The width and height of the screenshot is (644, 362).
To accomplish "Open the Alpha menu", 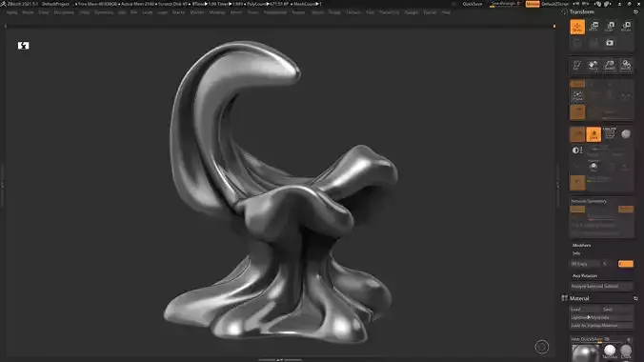I will (x=12, y=12).
